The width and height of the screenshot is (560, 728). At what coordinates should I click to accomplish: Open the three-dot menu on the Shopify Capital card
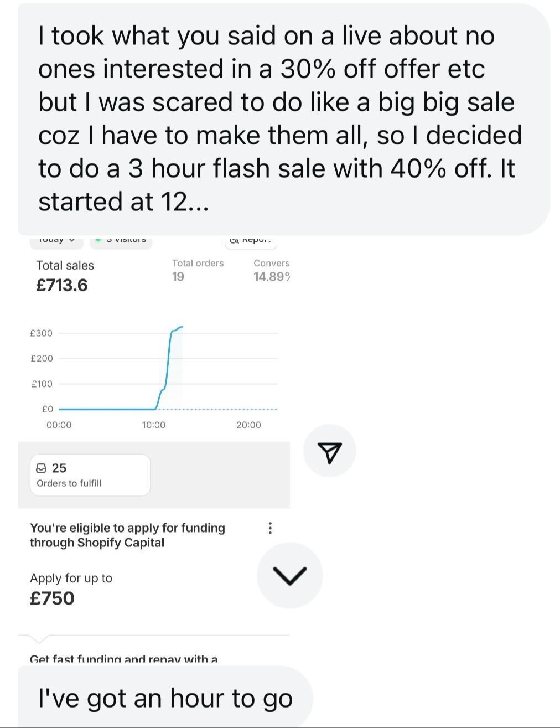point(269,528)
